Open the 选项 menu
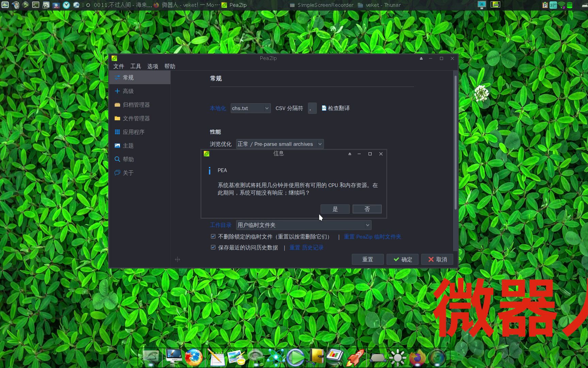 point(152,66)
